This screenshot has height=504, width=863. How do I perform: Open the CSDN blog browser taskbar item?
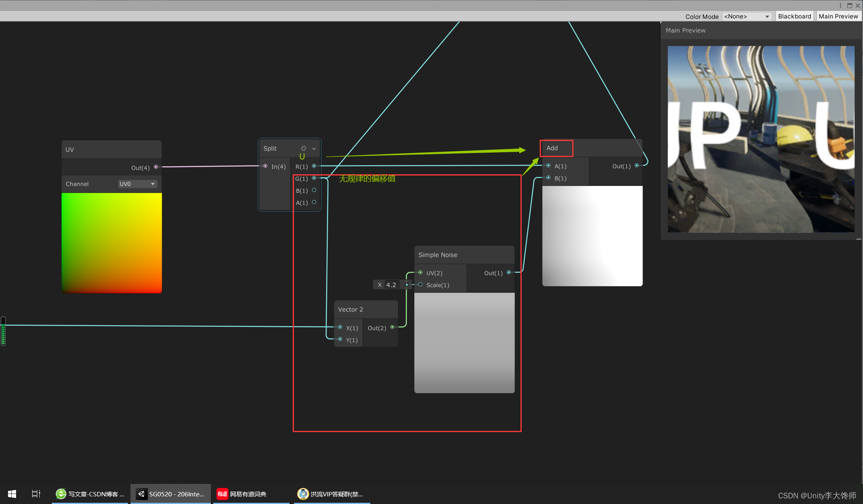pyautogui.click(x=90, y=494)
